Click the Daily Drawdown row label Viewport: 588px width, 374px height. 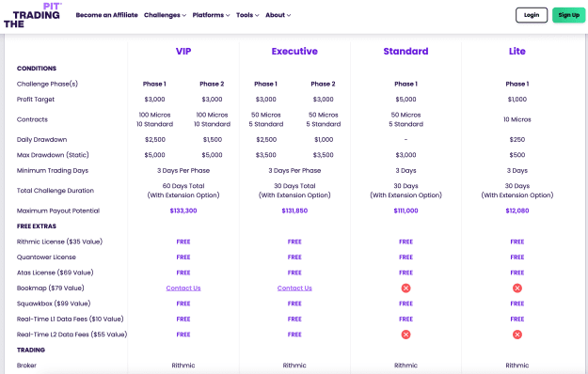41,140
